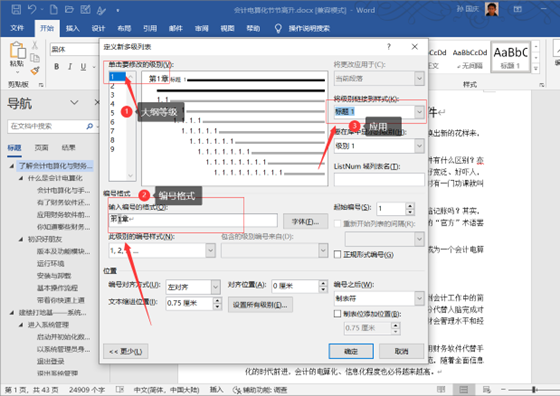Open the 编号之后 制表符 dropdown
560x396 pixels.
419,298
